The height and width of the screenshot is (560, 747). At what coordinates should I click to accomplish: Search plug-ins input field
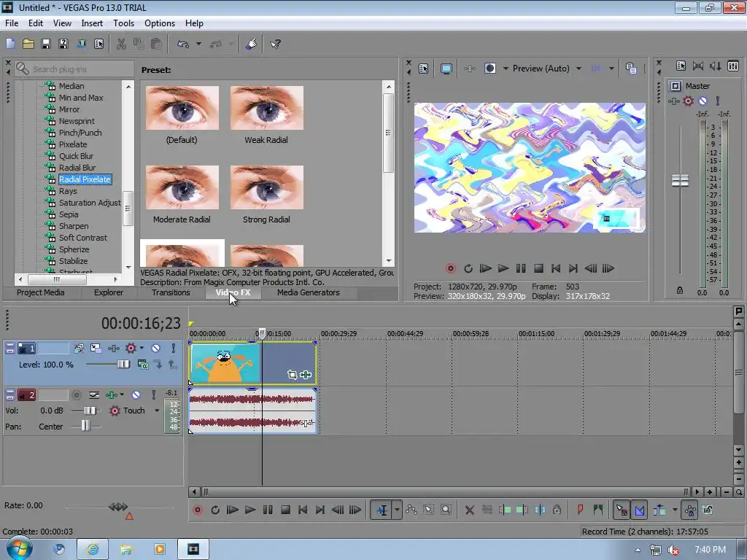[x=74, y=69]
